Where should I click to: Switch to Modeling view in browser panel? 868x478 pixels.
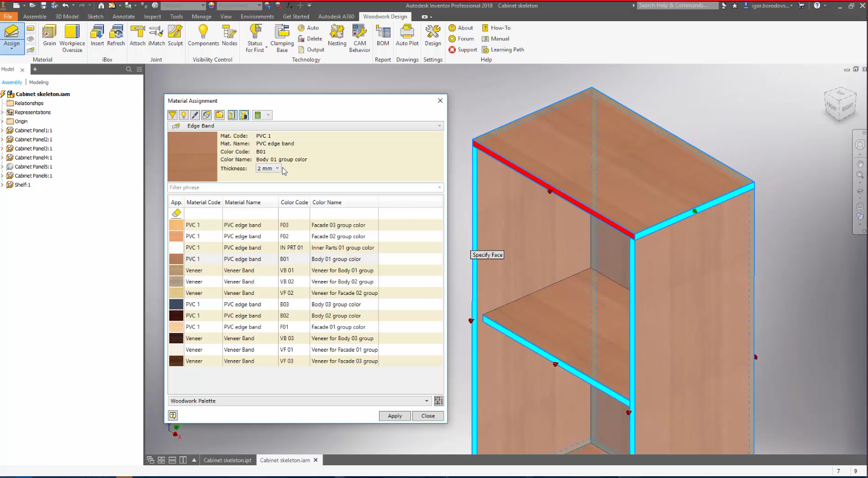click(39, 82)
